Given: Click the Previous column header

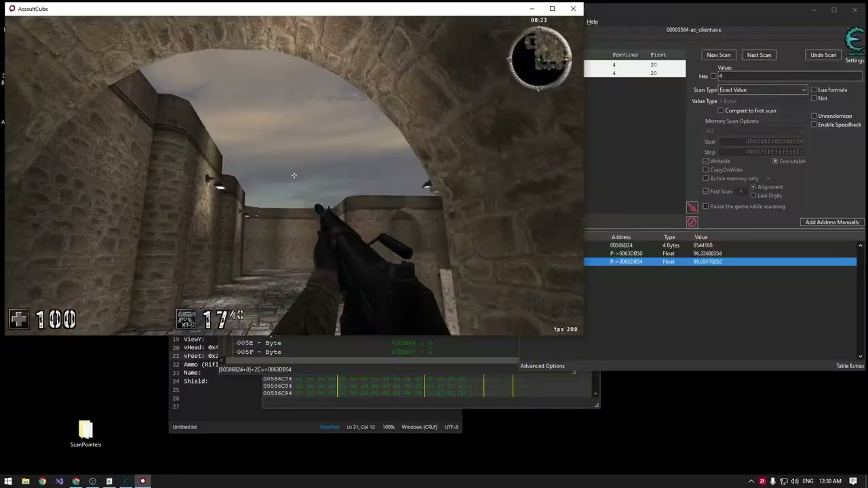Looking at the screenshot, I should click(625, 55).
